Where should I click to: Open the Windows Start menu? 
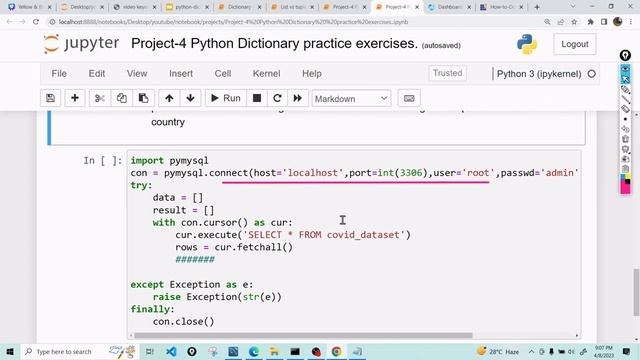pyautogui.click(x=10, y=351)
